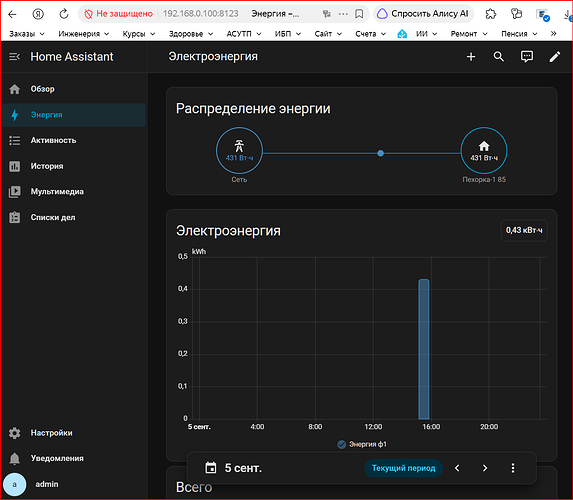Go to previous period arrow
Image resolution: width=573 pixels, height=500 pixels.
pyautogui.click(x=457, y=468)
